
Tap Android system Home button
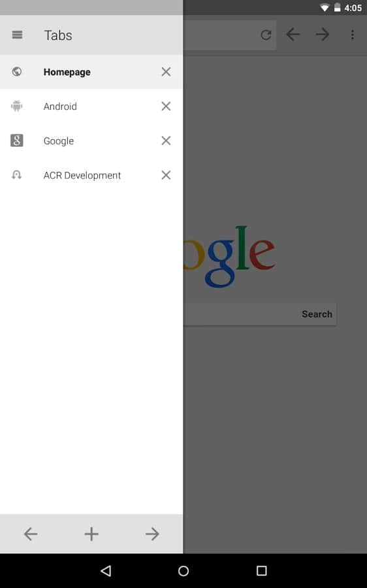(183, 571)
